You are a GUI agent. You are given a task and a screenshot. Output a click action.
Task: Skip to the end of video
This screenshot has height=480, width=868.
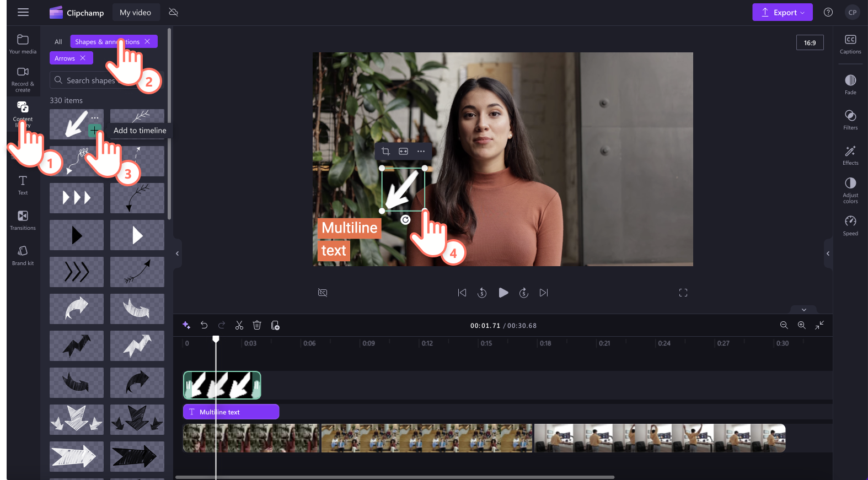(x=544, y=293)
